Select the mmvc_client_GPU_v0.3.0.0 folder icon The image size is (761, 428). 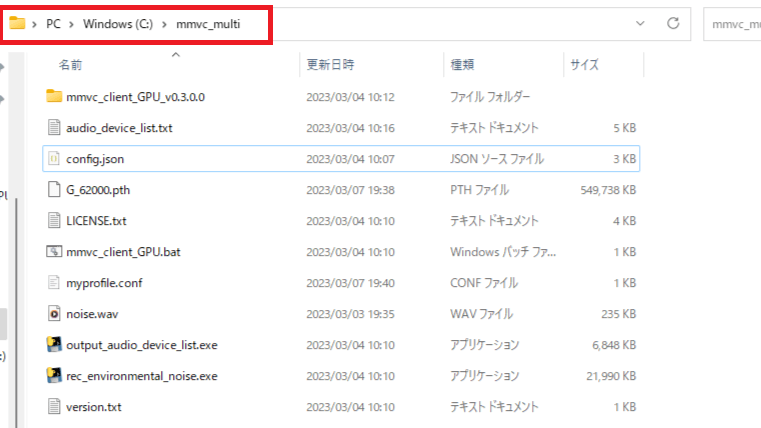(x=54, y=96)
